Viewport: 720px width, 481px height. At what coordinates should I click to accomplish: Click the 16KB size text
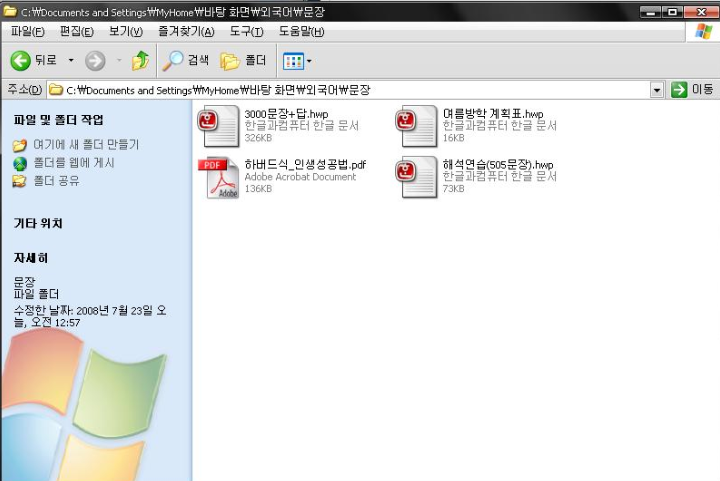[x=453, y=138]
